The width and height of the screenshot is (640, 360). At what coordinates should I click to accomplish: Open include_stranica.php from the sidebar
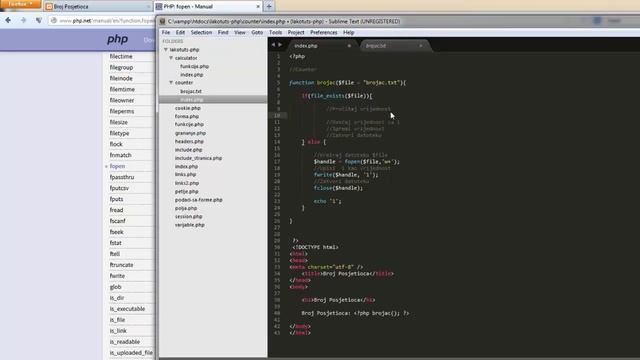tap(198, 158)
